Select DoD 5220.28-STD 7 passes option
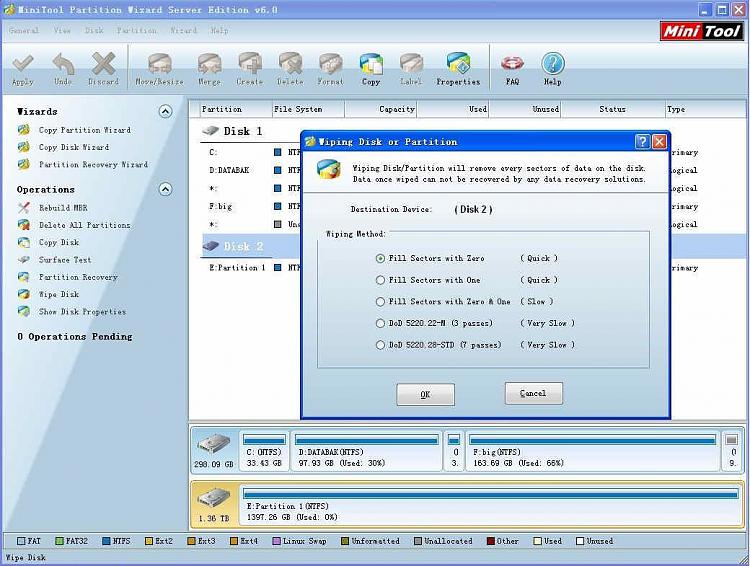The width and height of the screenshot is (750, 566). pos(380,345)
